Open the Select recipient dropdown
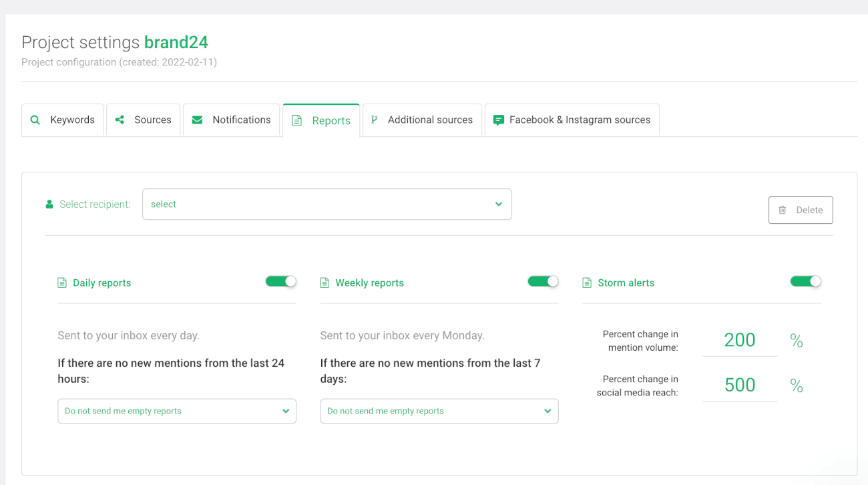The image size is (868, 485). (327, 204)
